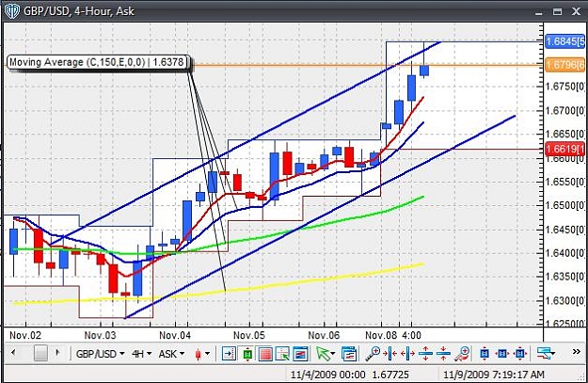Click the orange 1.6796 price marker
This screenshot has width=588, height=383.
564,65
